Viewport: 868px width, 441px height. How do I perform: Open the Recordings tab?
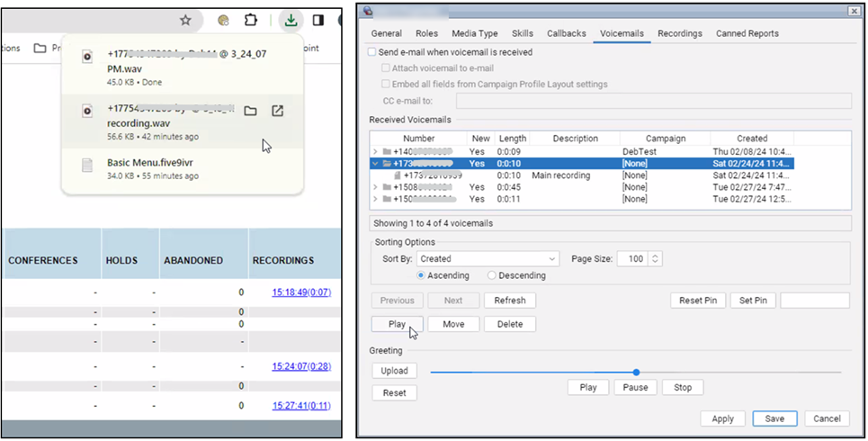click(x=680, y=33)
